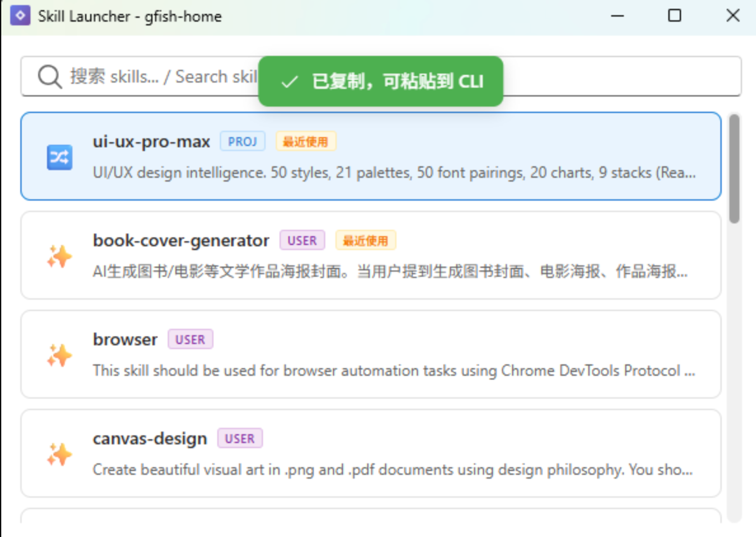Image resolution: width=756 pixels, height=537 pixels.
Task: Maximize the Skill Launcher window
Action: coord(675,16)
